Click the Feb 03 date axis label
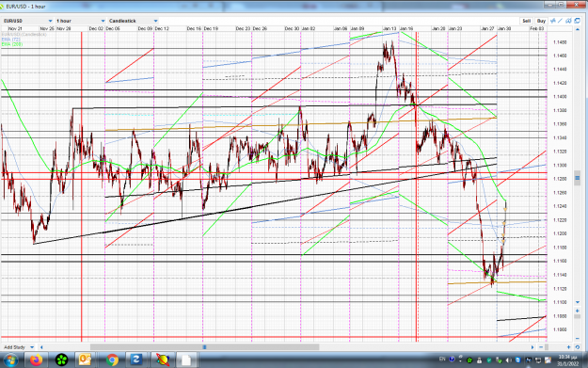 tap(536, 28)
